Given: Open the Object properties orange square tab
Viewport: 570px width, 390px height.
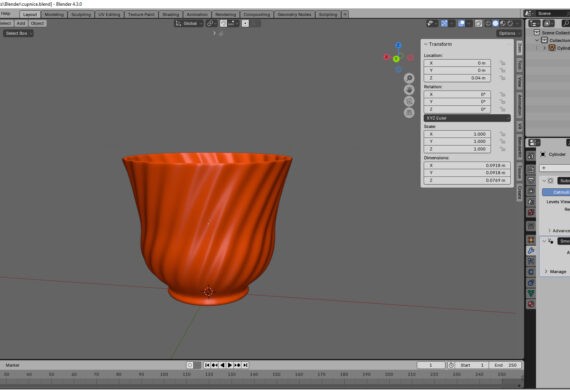Looking at the screenshot, I should point(531,240).
